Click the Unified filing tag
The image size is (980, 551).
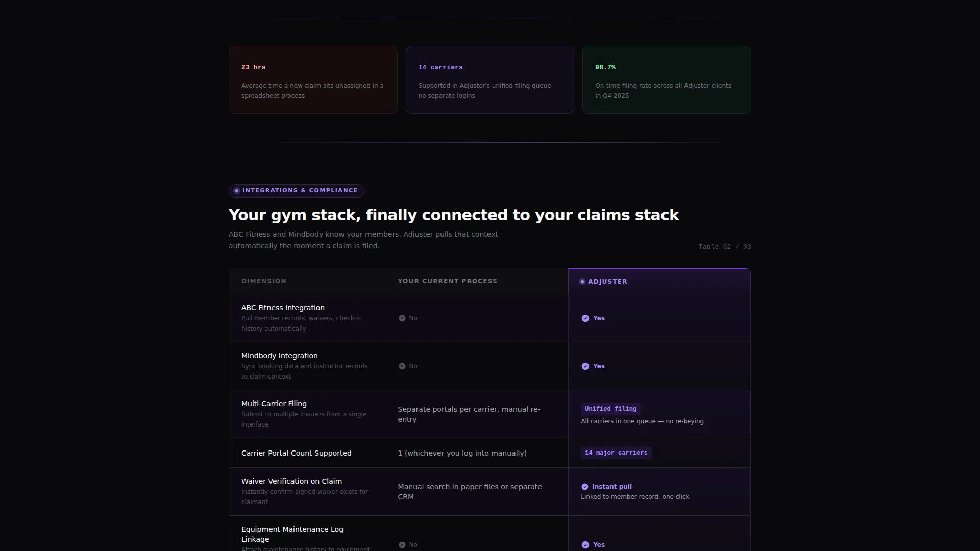(610, 409)
